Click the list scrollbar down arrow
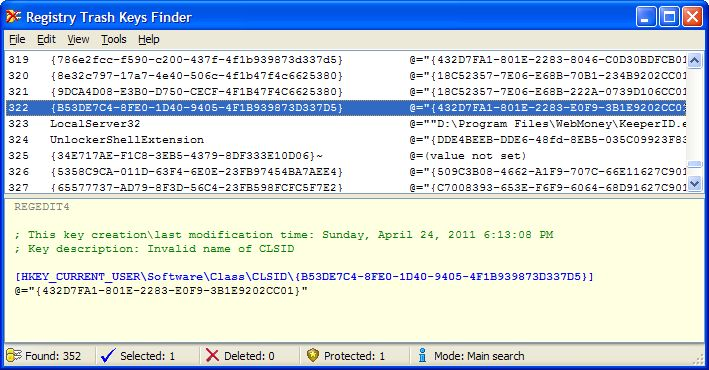This screenshot has width=709, height=370. click(695, 183)
